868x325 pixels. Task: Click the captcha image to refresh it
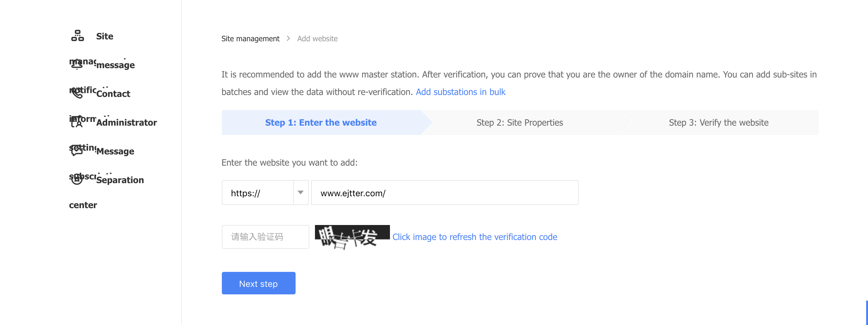pyautogui.click(x=352, y=237)
